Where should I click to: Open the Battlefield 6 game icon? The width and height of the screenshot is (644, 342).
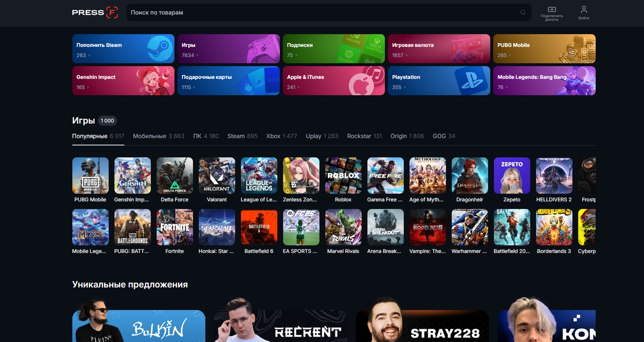tap(259, 227)
